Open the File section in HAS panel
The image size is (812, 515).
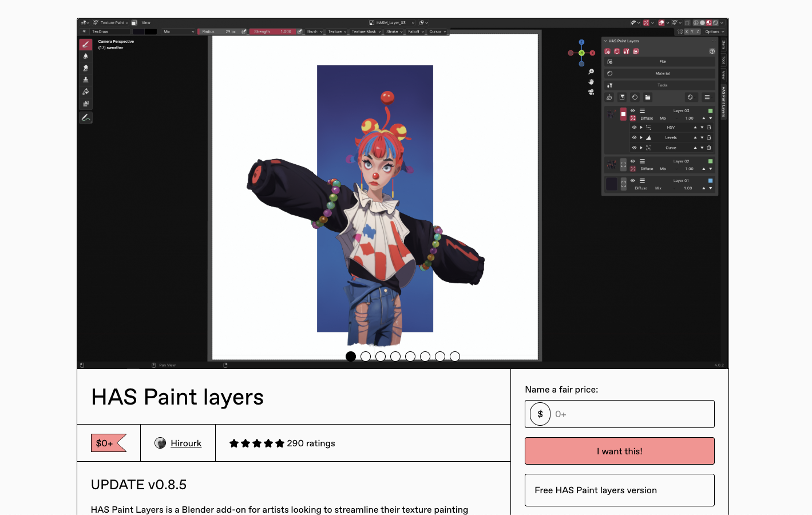click(660, 61)
